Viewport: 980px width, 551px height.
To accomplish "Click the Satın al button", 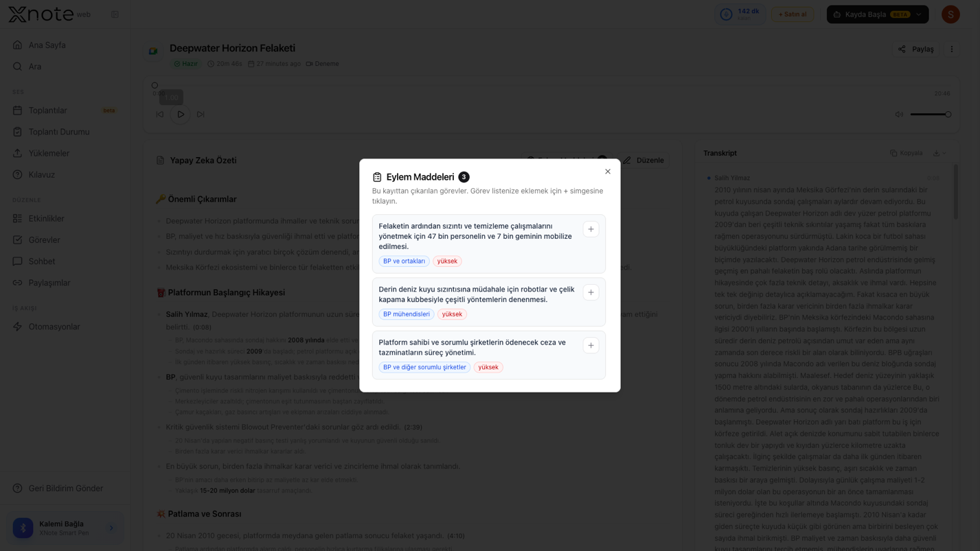I will [793, 14].
